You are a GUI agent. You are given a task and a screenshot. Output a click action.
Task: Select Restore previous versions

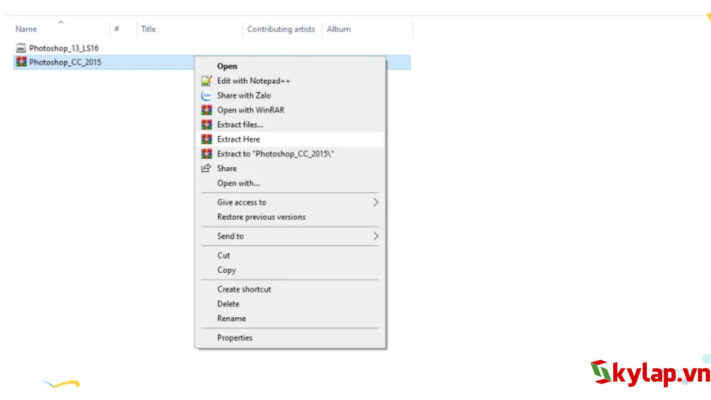(x=261, y=217)
